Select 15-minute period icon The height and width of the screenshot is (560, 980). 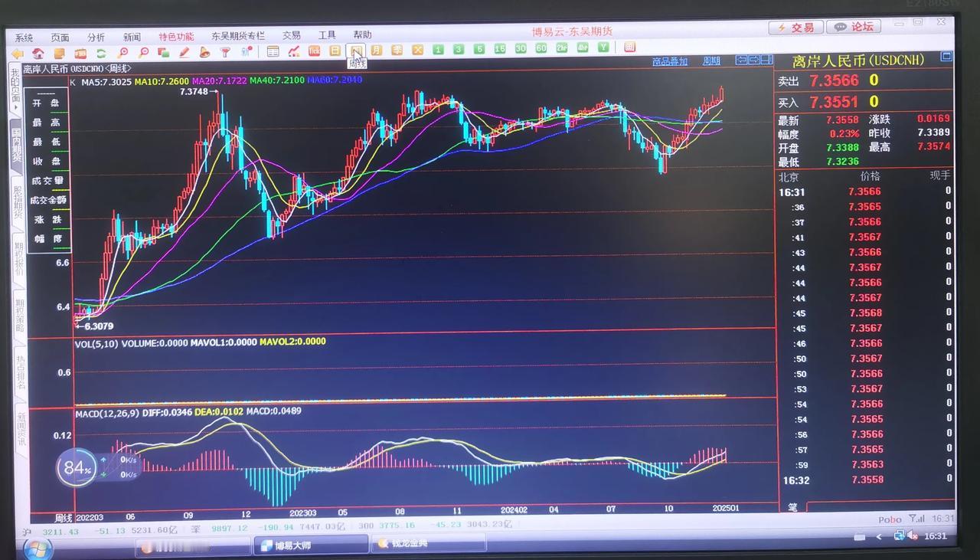(500, 49)
